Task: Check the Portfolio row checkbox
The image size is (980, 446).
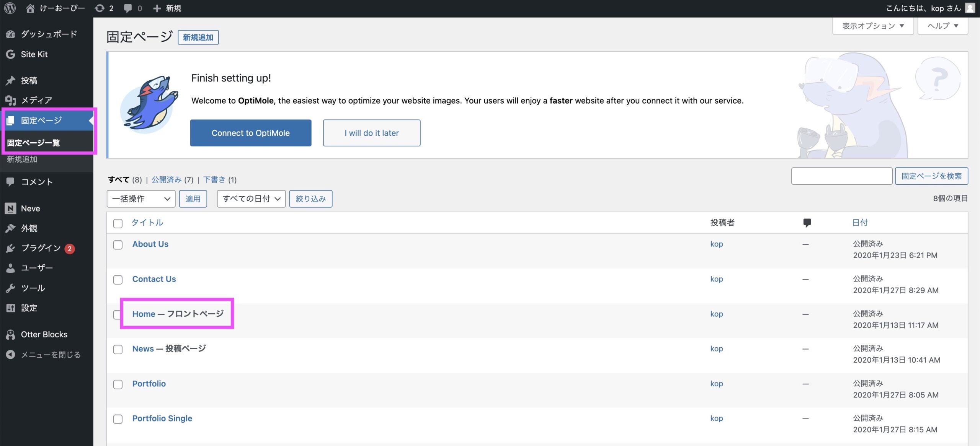Action: click(x=118, y=384)
